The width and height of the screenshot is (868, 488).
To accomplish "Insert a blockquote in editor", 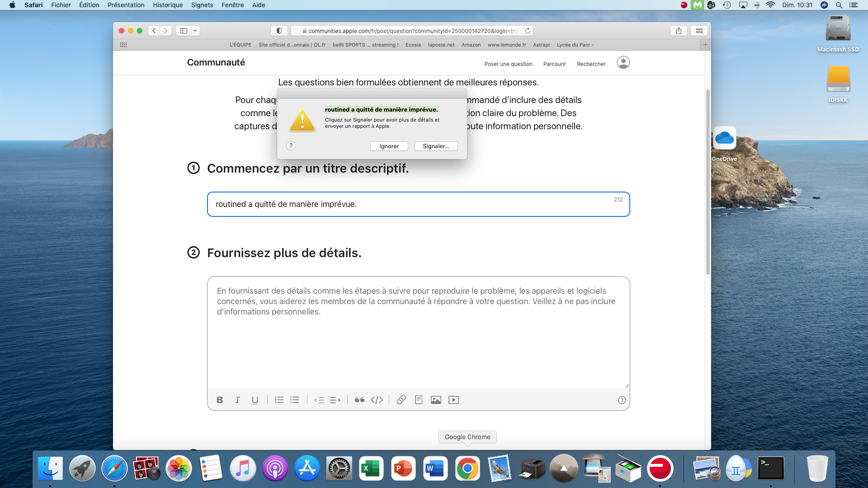I will 359,400.
